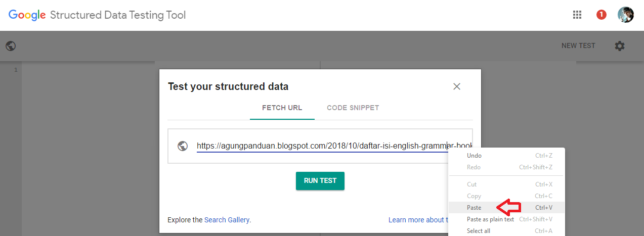Start a New Test
The image size is (644, 236).
pos(578,45)
